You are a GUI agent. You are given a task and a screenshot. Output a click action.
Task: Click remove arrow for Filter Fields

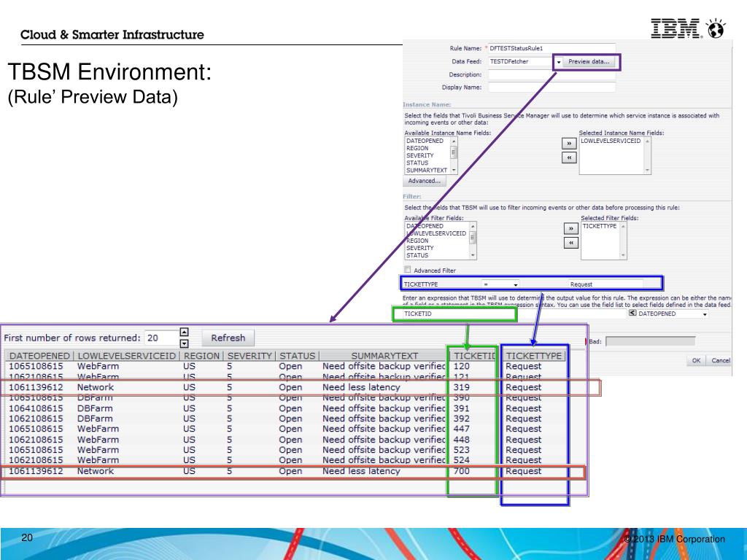571,243
